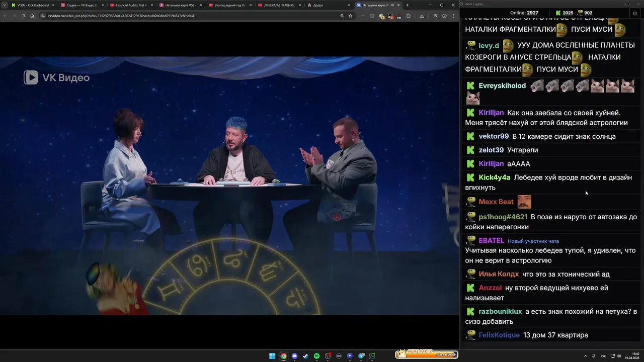Click the extension icon with 593 badge

[x=399, y=16]
